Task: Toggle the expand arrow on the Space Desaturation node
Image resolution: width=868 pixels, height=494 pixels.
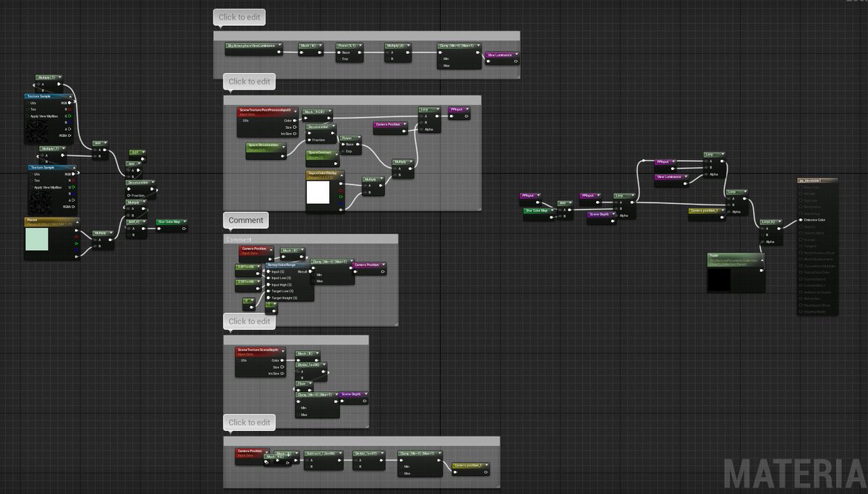Action: point(284,147)
